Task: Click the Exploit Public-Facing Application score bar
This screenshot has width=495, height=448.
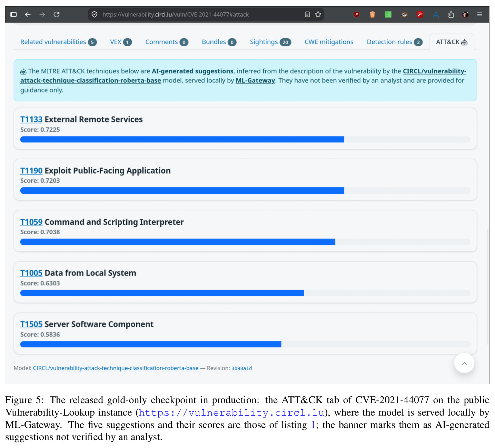Action: (x=245, y=191)
